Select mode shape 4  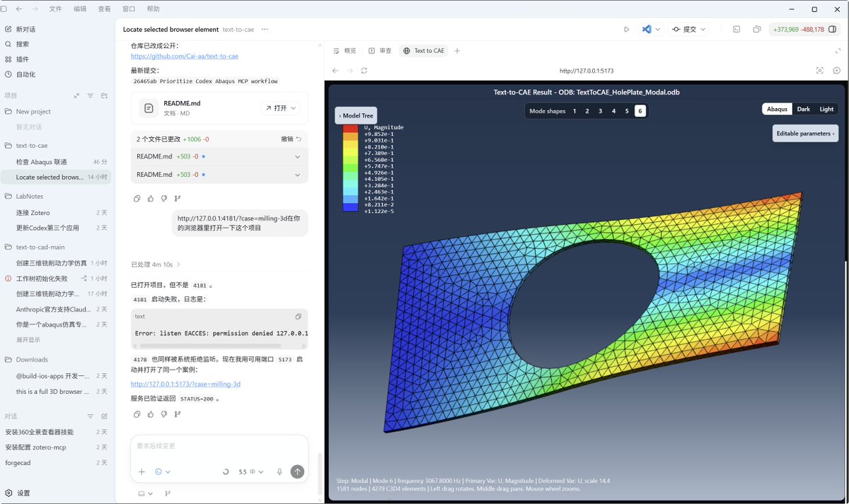point(613,111)
